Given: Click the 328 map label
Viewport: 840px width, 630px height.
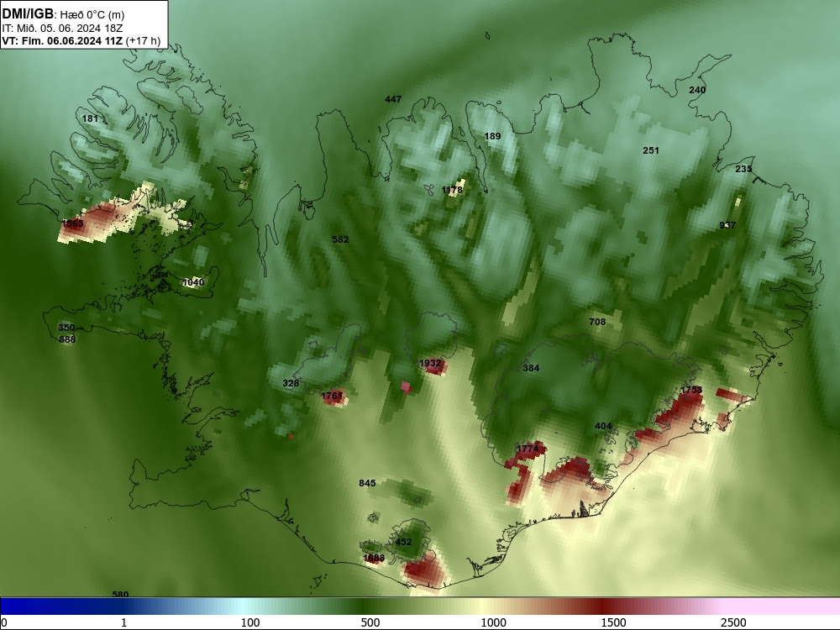Looking at the screenshot, I should 291,383.
